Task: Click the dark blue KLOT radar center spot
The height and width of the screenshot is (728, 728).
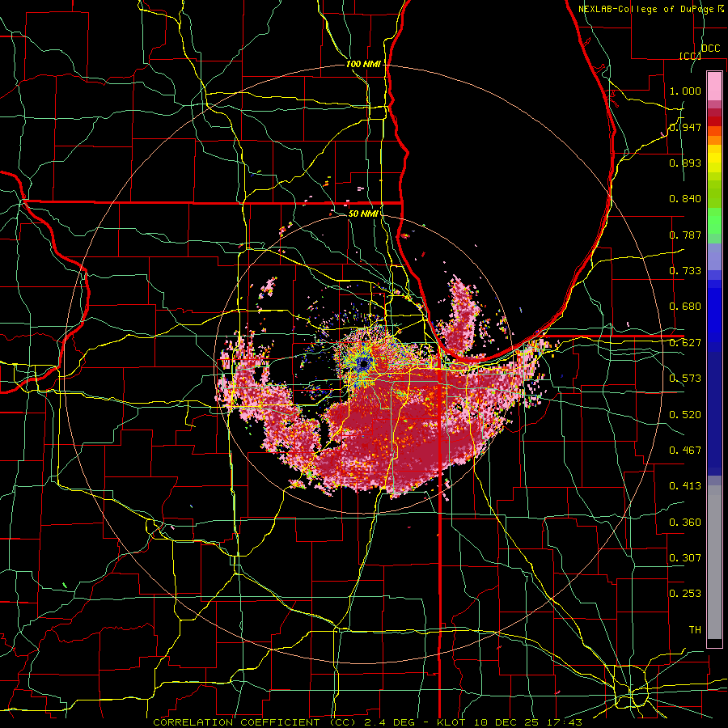Action: [363, 365]
